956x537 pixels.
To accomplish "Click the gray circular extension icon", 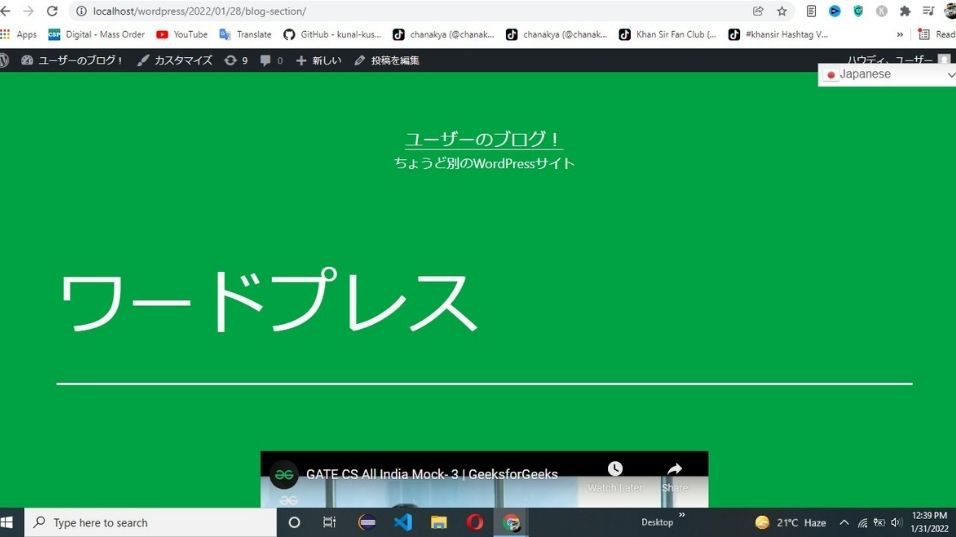I will 882,11.
